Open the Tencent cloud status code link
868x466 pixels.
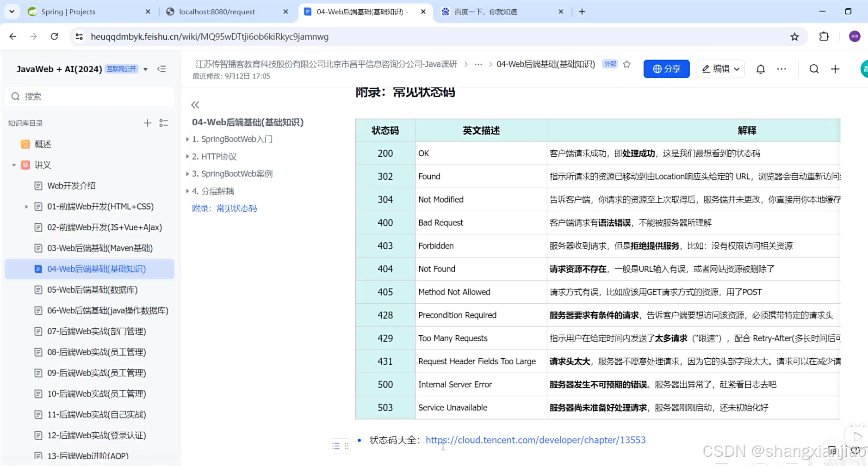[535, 440]
